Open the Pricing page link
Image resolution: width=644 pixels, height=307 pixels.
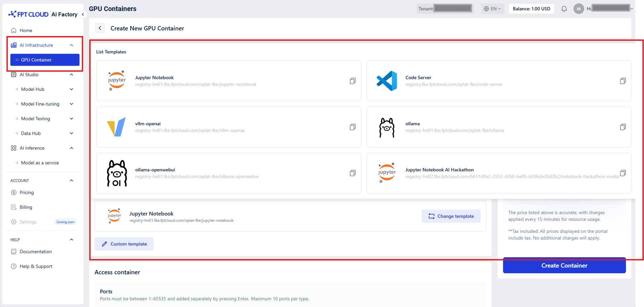[x=27, y=192]
